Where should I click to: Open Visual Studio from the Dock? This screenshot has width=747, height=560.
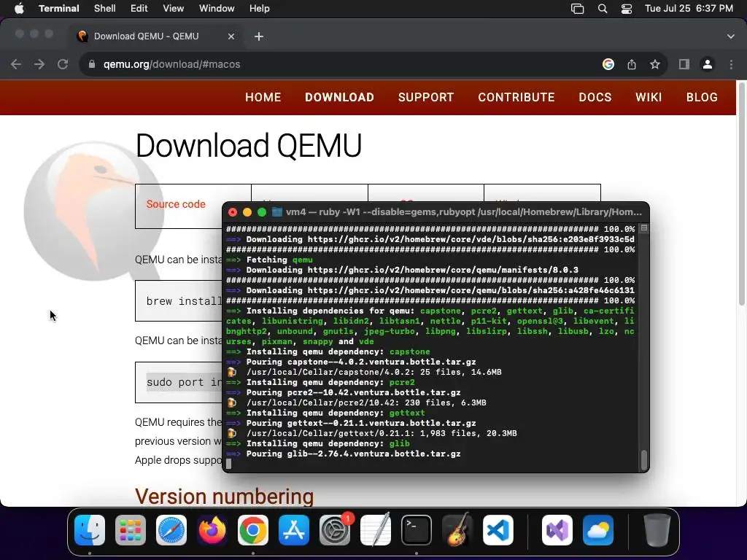point(557,530)
